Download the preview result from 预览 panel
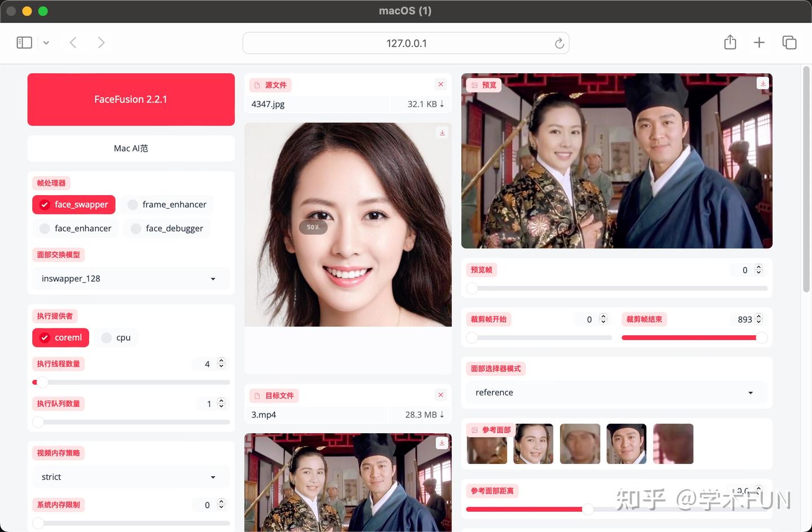 click(x=762, y=83)
